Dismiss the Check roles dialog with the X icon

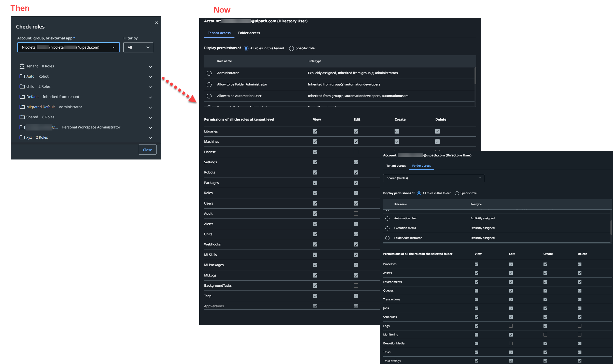[157, 23]
